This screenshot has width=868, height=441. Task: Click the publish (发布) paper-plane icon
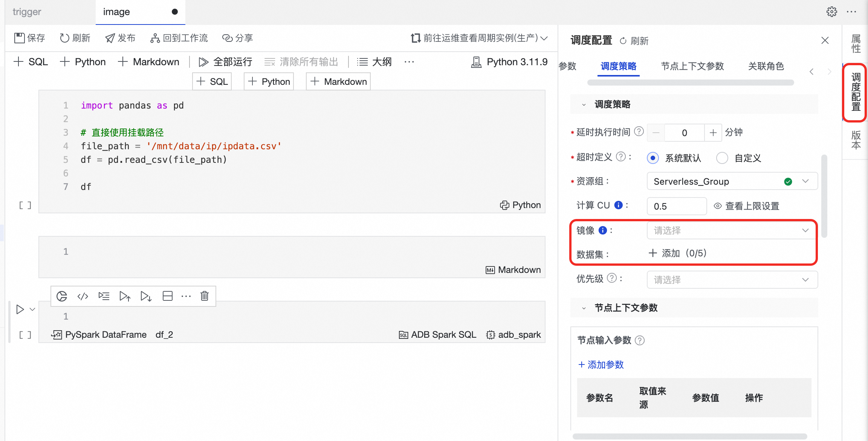(x=110, y=38)
